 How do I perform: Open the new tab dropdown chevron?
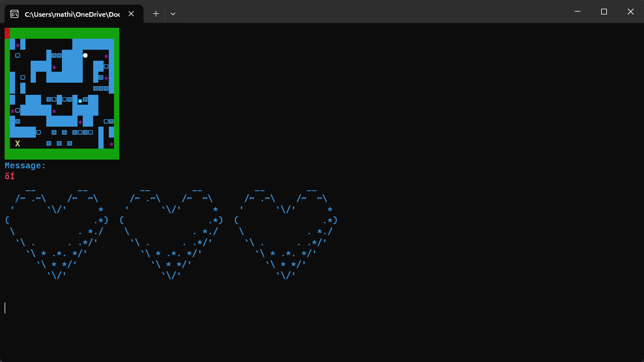click(172, 13)
